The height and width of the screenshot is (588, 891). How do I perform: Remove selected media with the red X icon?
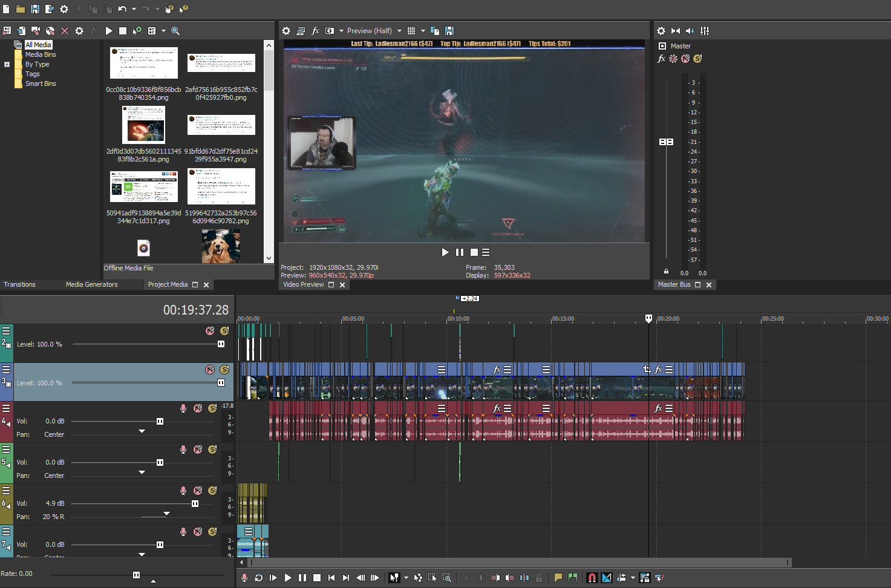[x=65, y=31]
